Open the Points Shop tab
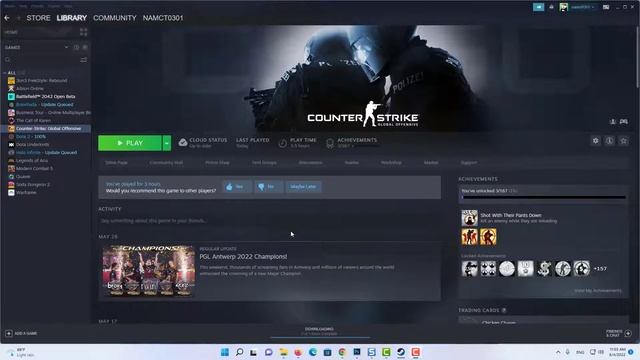This screenshot has width=640, height=360. click(217, 162)
